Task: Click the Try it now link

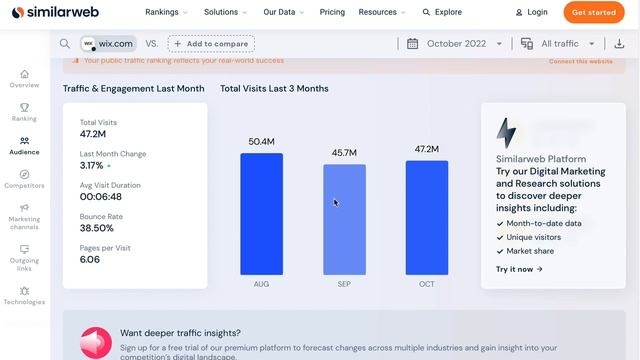Action: 519,269
